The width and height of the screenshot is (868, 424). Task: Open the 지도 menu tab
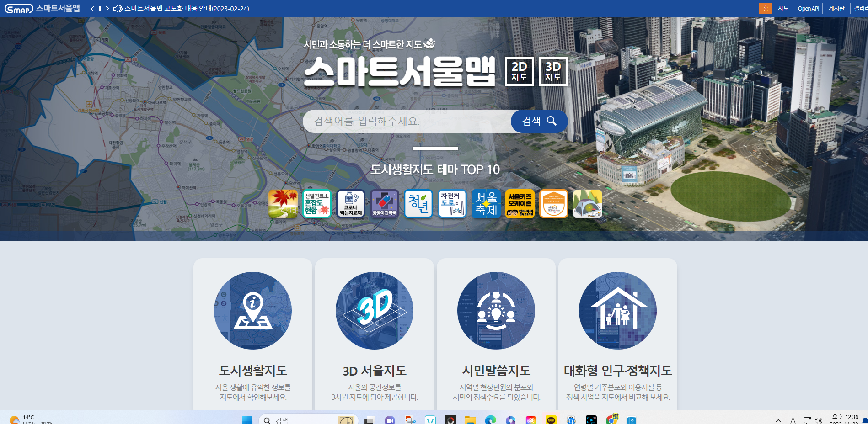pyautogui.click(x=783, y=8)
